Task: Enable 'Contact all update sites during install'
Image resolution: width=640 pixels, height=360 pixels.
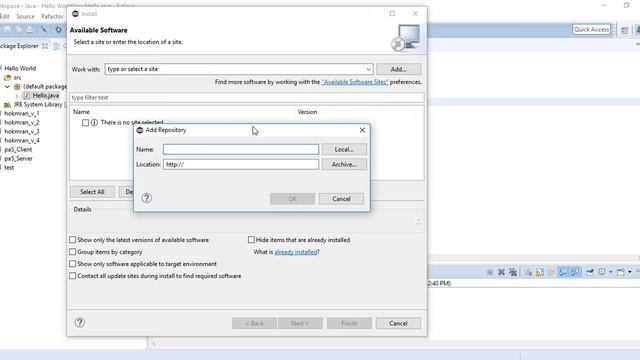Action: [x=73, y=276]
